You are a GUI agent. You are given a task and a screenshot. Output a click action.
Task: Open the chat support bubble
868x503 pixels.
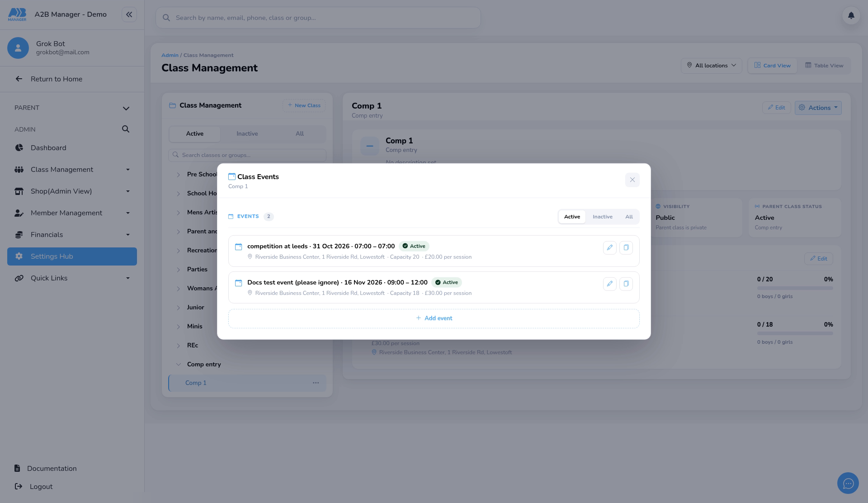click(848, 483)
